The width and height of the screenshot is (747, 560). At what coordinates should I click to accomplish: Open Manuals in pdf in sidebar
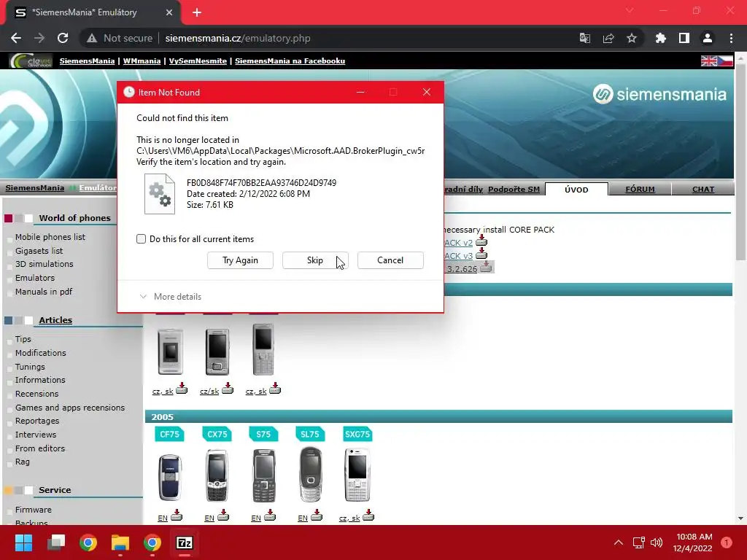click(43, 292)
